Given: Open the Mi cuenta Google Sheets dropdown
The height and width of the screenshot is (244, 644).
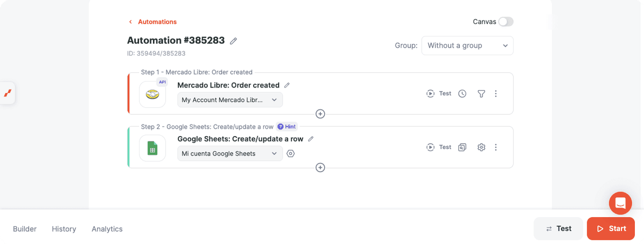Looking at the screenshot, I should click(x=230, y=153).
